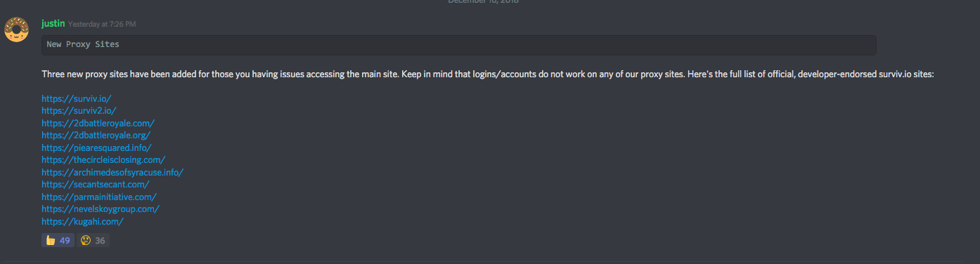Toggle the 49 count thumbs up reaction
This screenshot has width=980, height=264.
58,240
